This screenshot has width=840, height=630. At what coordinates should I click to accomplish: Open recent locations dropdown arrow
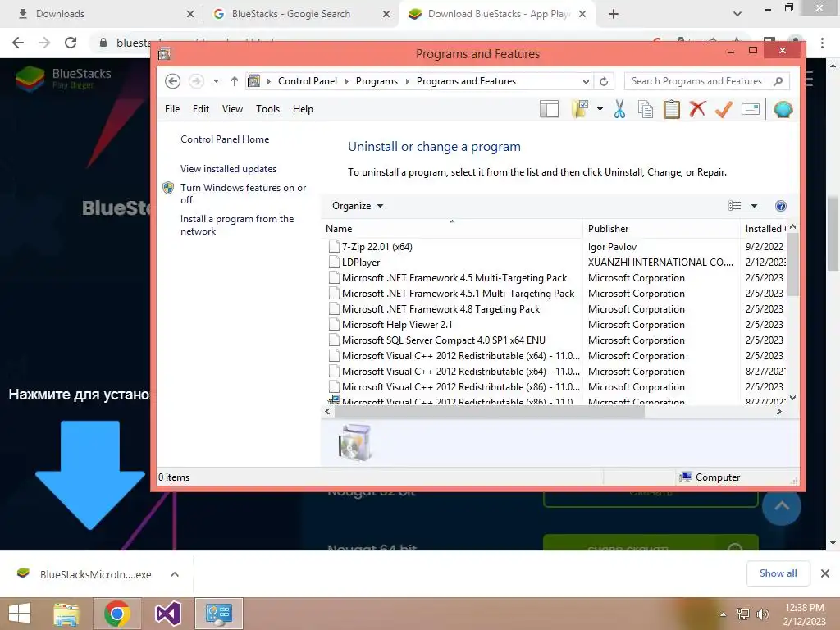tap(216, 81)
